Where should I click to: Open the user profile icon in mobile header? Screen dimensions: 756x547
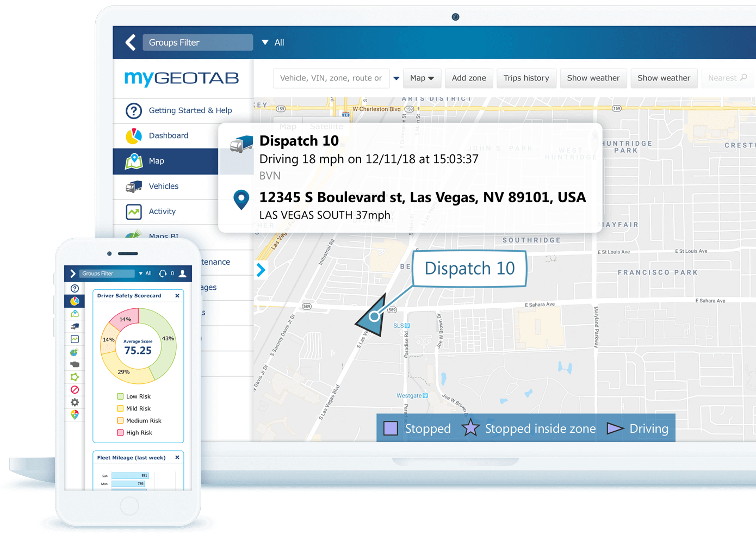(x=183, y=273)
